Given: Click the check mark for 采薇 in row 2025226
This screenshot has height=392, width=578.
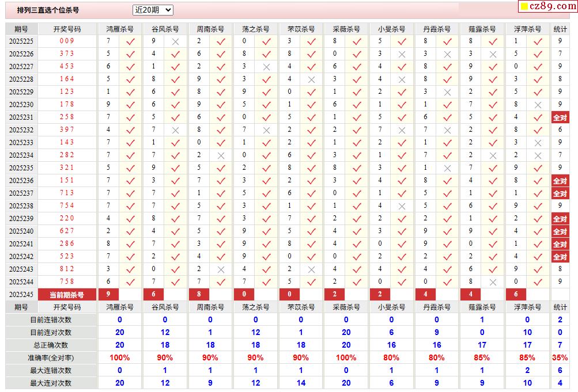Looking at the screenshot, I should click(357, 54).
